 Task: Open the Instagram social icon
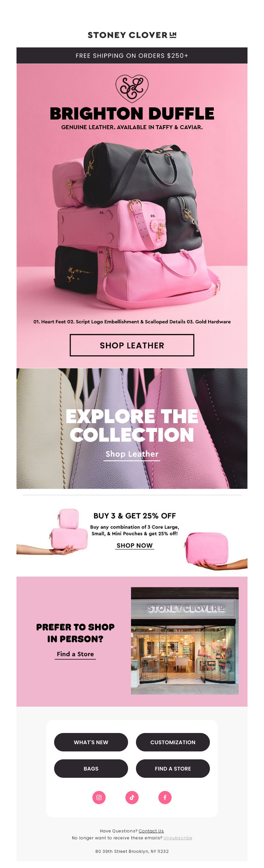pyautogui.click(x=99, y=797)
